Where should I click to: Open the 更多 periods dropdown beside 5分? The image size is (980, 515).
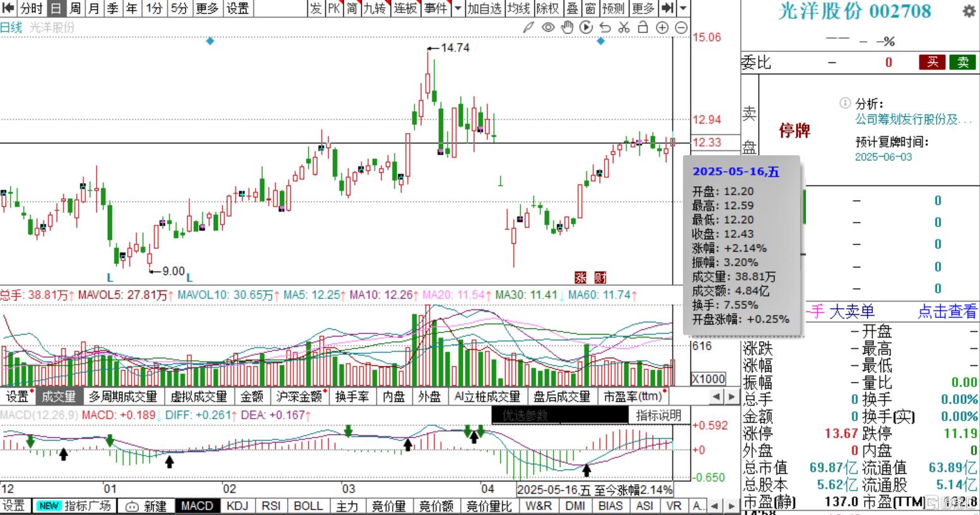(207, 8)
